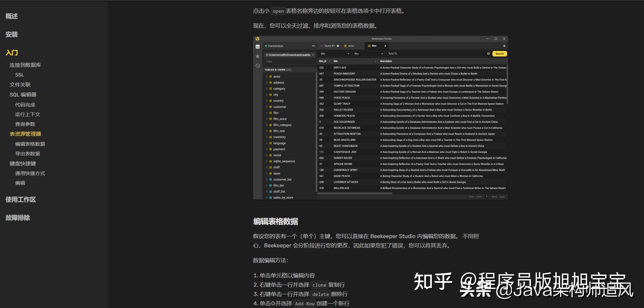This screenshot has height=308, width=644.
Task: Open the 代码完成 sidebar link
Action: [25, 105]
